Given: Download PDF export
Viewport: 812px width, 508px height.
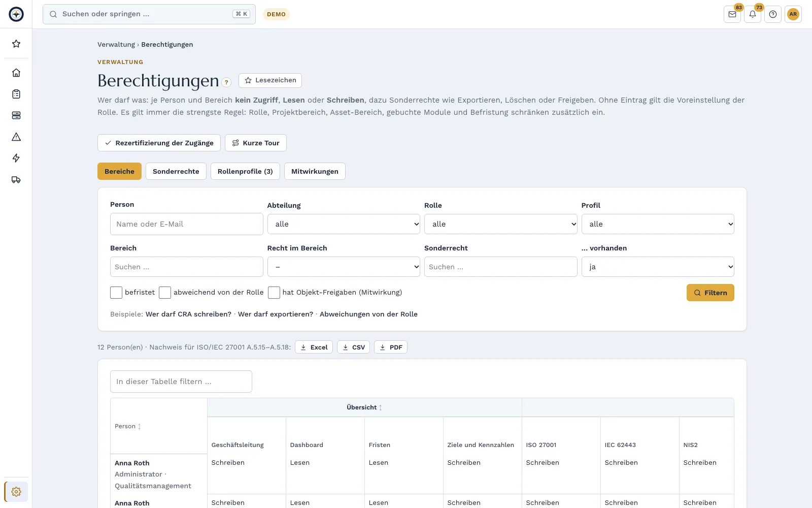Looking at the screenshot, I should (391, 347).
